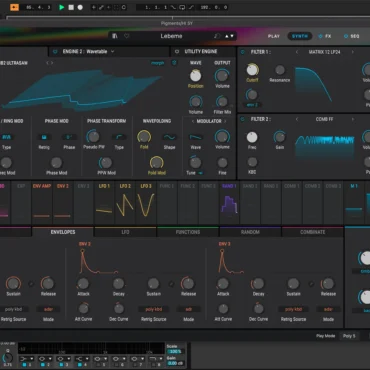Open the FUNCTIONS tab
Image resolution: width=370 pixels, height=370 pixels.
pyautogui.click(x=188, y=232)
